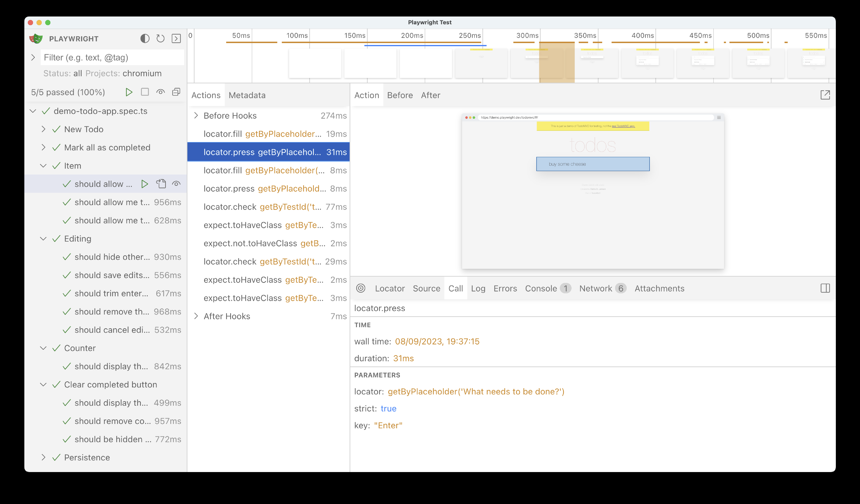860x504 pixels.
Task: Toggle the bottom panel split layout icon
Action: [825, 288]
